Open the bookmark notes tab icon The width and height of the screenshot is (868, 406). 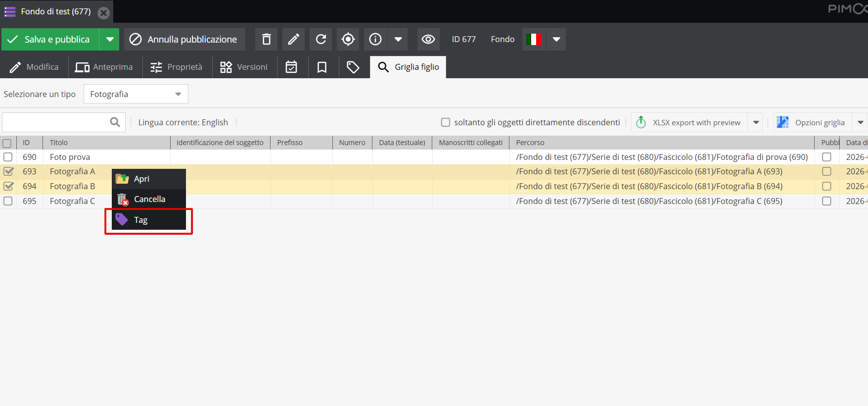pyautogui.click(x=322, y=67)
